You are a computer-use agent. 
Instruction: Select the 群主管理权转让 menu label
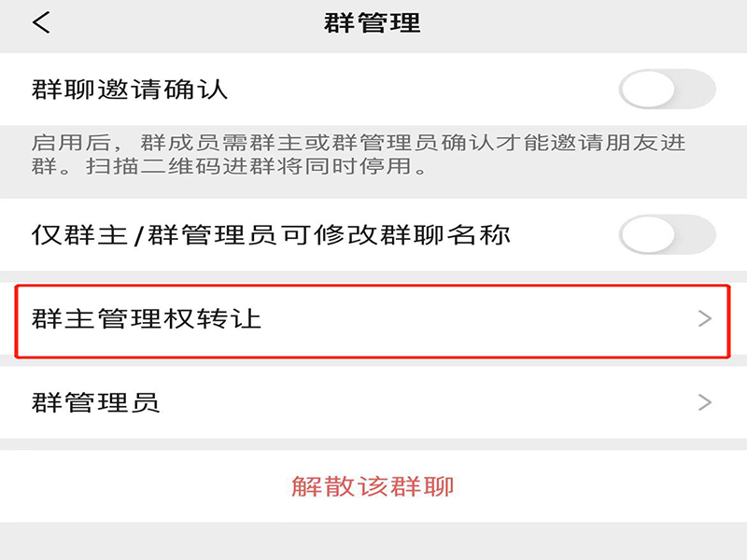147,319
